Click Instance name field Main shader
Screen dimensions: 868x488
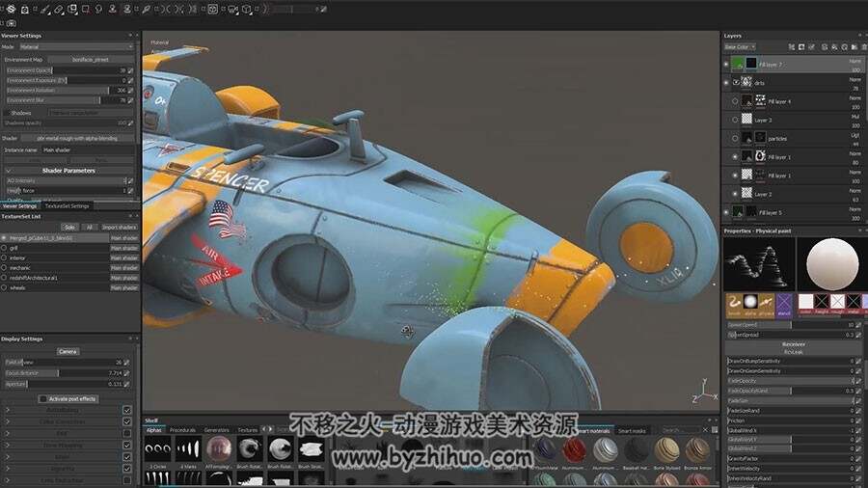88,149
